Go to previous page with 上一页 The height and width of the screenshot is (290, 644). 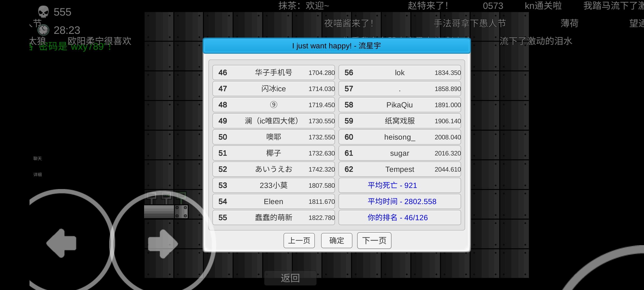pos(299,240)
